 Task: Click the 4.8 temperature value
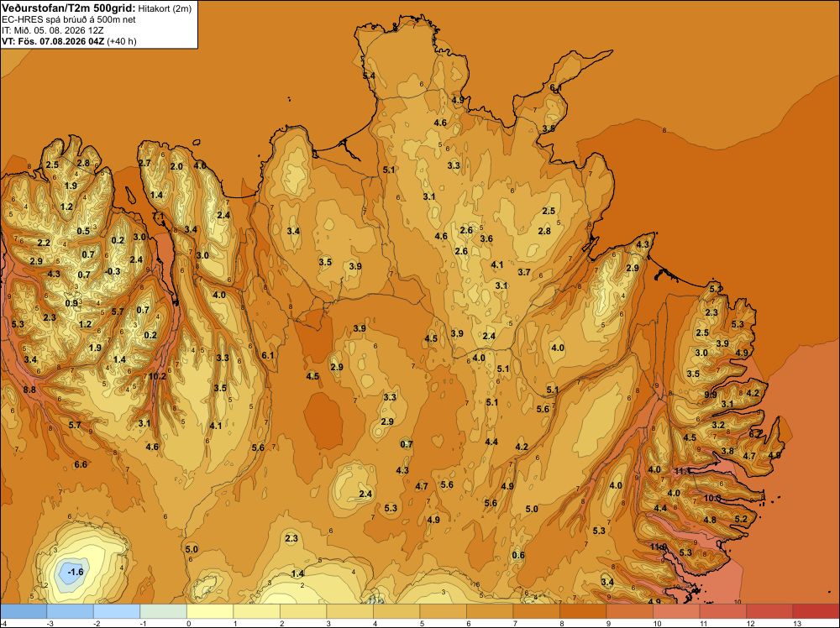tap(709, 520)
